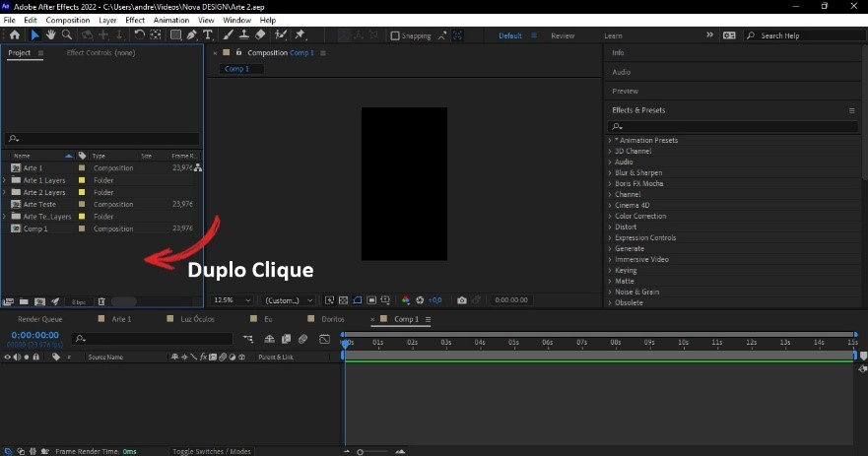Enable the Snapping checkbox
The width and height of the screenshot is (868, 456).
click(x=395, y=35)
